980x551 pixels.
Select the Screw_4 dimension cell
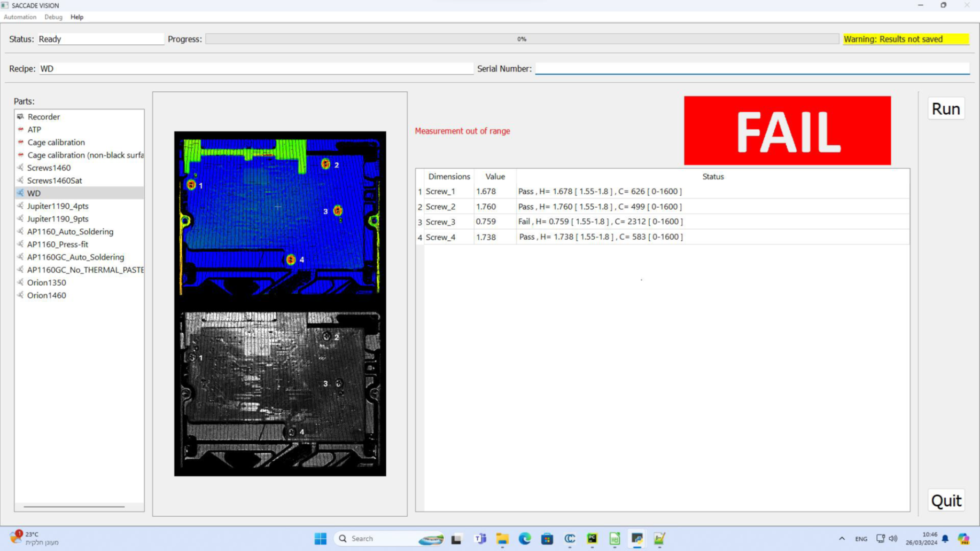[x=449, y=237]
